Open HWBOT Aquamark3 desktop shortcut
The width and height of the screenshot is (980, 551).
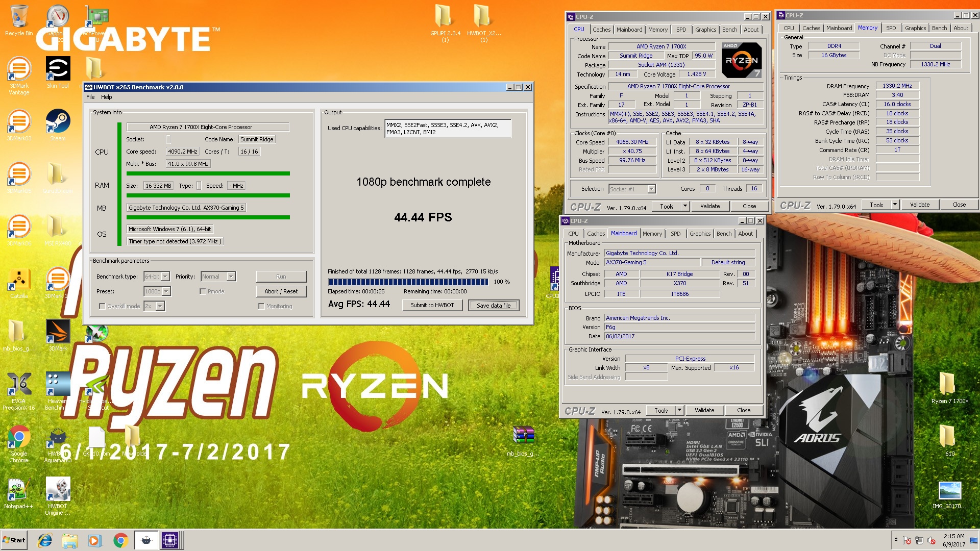[x=58, y=444]
